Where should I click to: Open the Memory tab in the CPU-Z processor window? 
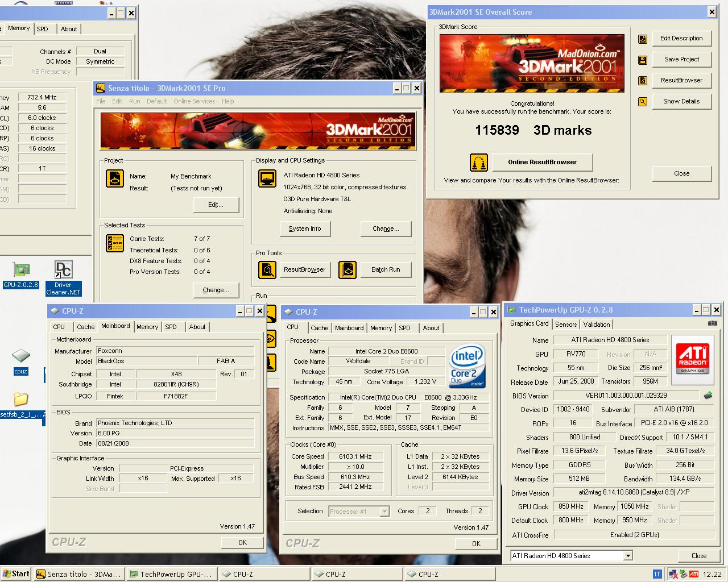click(381, 328)
